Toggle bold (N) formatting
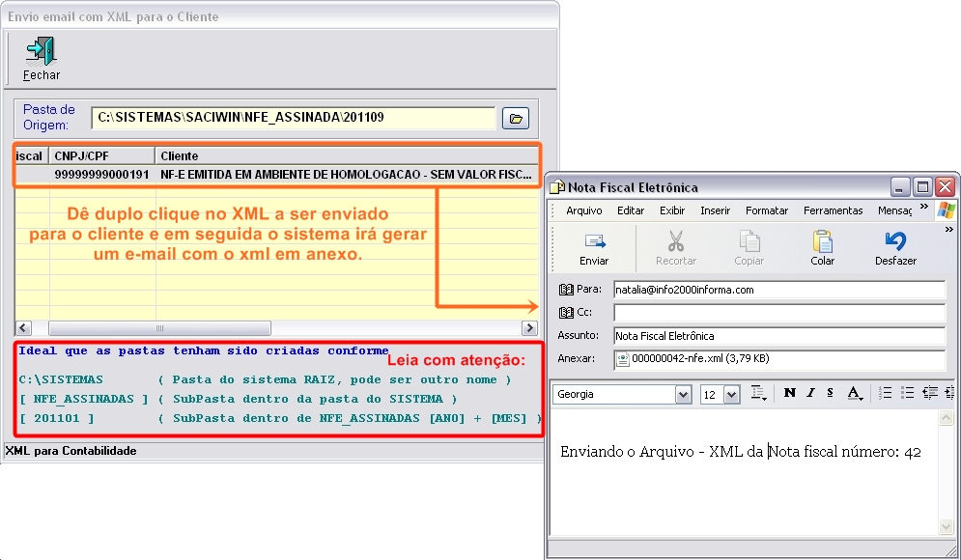 pyautogui.click(x=789, y=393)
